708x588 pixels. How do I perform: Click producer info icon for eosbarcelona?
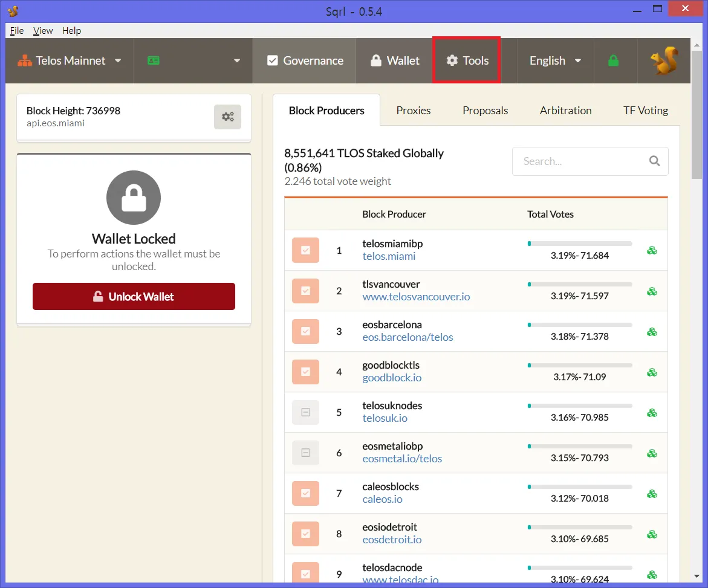click(x=652, y=332)
